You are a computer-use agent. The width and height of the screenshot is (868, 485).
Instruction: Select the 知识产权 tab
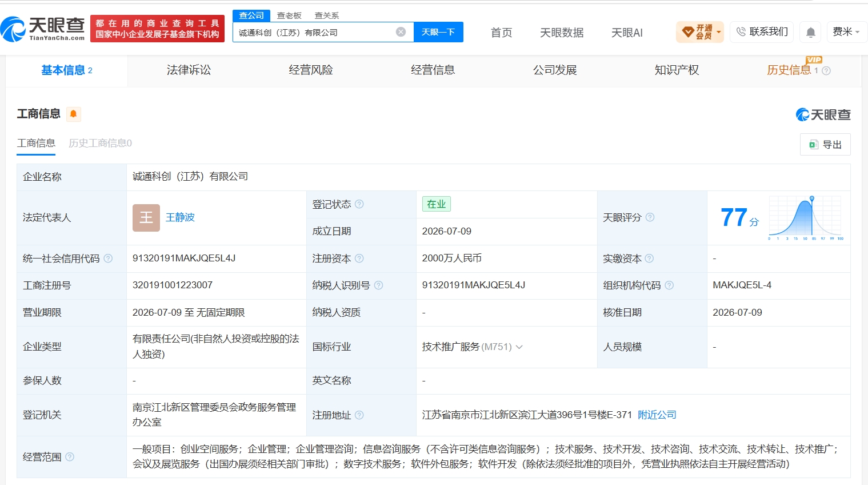click(x=677, y=70)
